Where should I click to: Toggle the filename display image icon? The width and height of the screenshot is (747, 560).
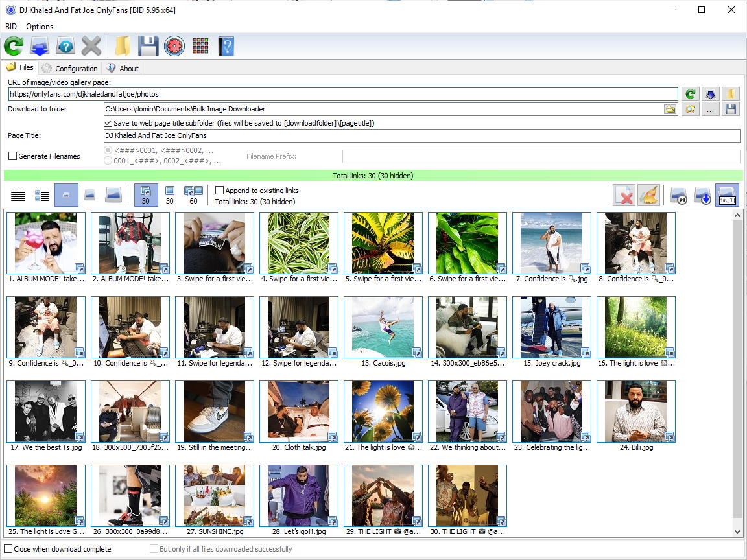coord(727,195)
